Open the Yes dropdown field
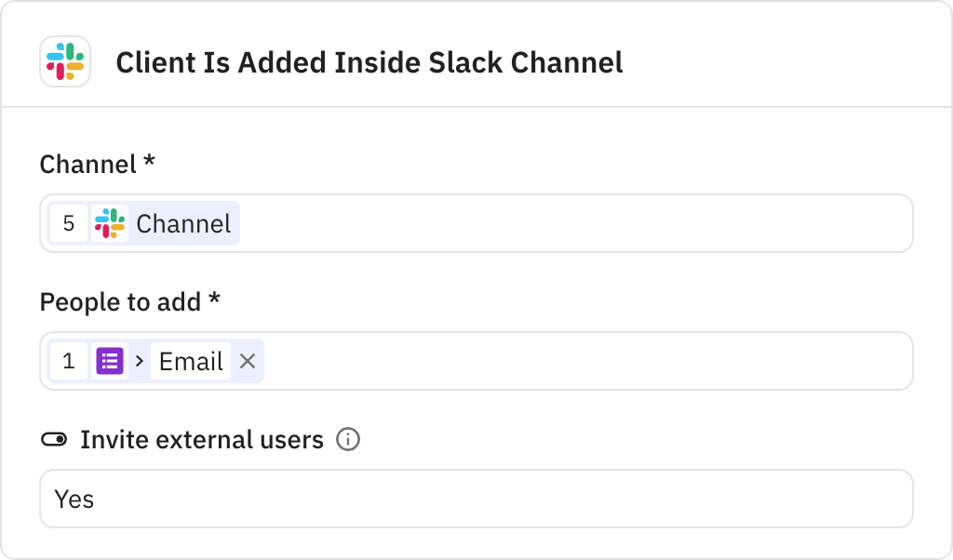 click(x=476, y=499)
